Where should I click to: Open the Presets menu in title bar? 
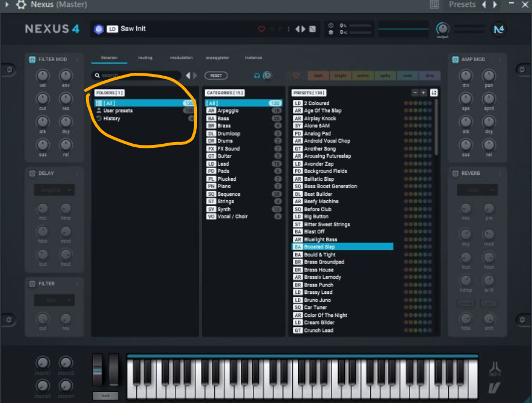[462, 5]
